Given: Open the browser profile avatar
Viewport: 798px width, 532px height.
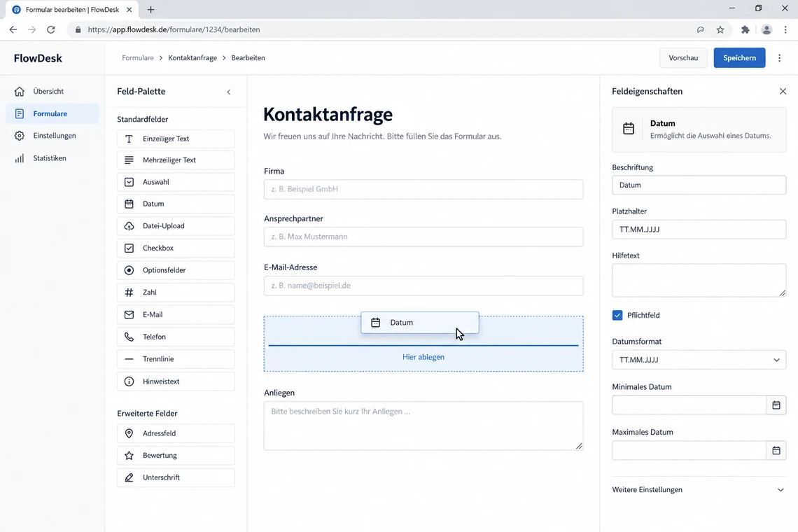Looking at the screenshot, I should [766, 29].
